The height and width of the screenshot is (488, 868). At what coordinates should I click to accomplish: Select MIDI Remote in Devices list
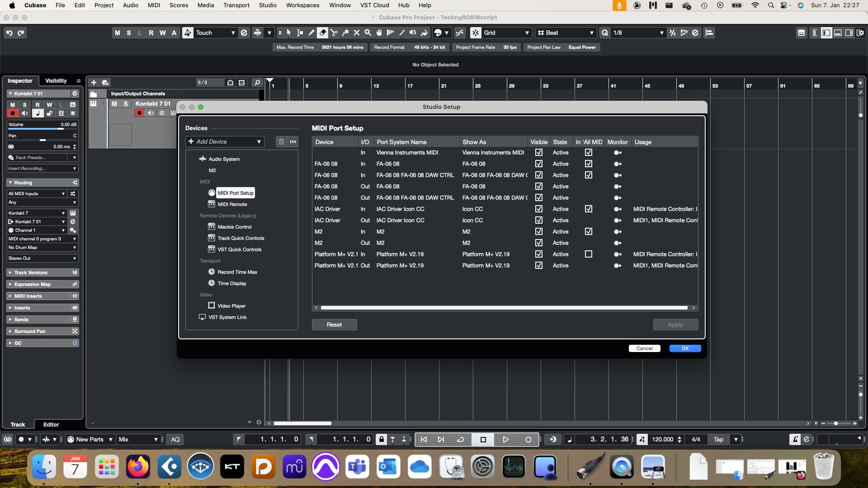[232, 204]
